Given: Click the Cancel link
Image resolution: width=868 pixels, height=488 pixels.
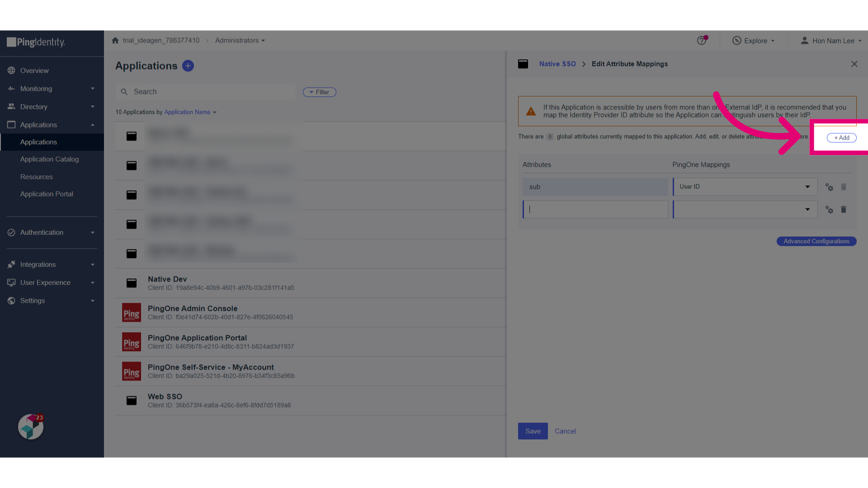Looking at the screenshot, I should 565,431.
